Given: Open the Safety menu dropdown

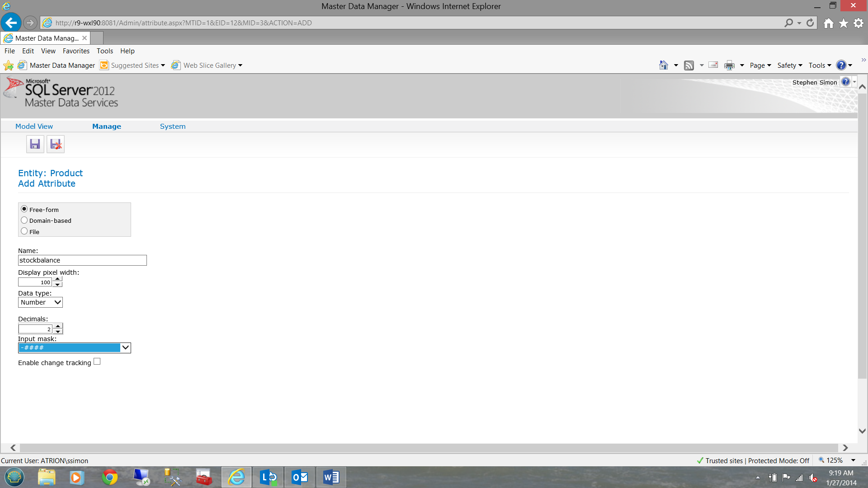Looking at the screenshot, I should point(789,66).
